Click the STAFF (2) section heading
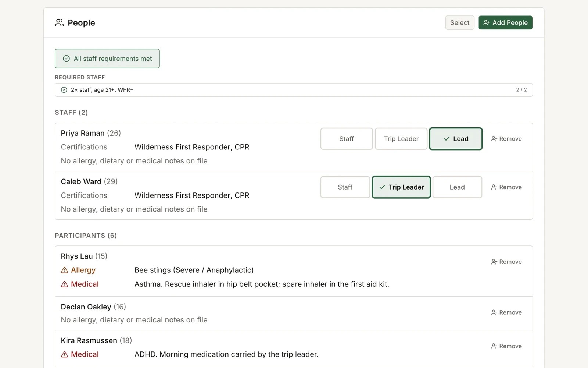Screen dimensions: 588x368 71,113
